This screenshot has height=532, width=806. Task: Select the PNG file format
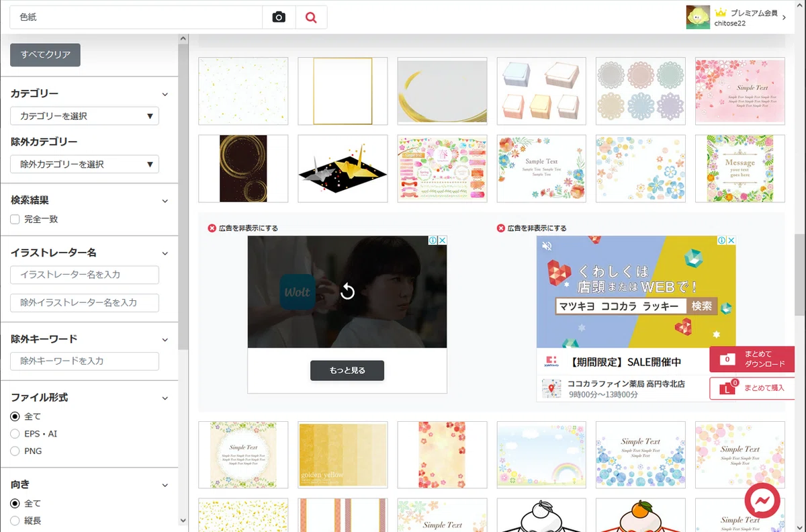(x=15, y=451)
